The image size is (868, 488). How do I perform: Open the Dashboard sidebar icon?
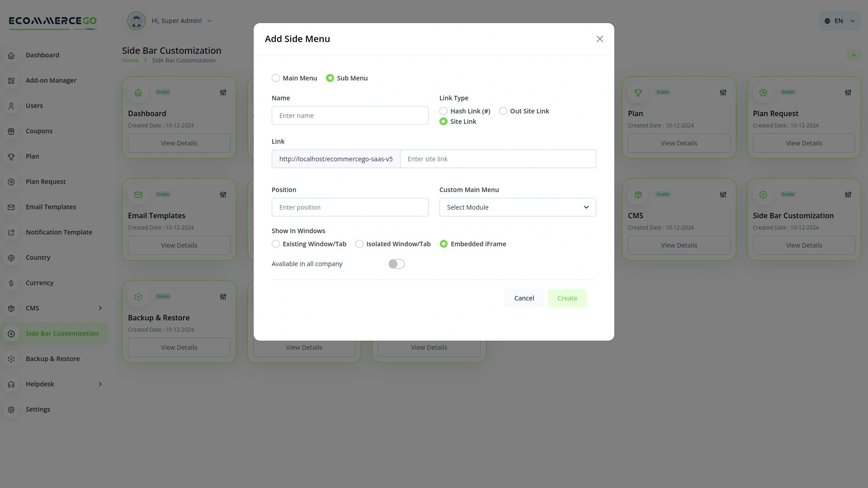coord(11,55)
